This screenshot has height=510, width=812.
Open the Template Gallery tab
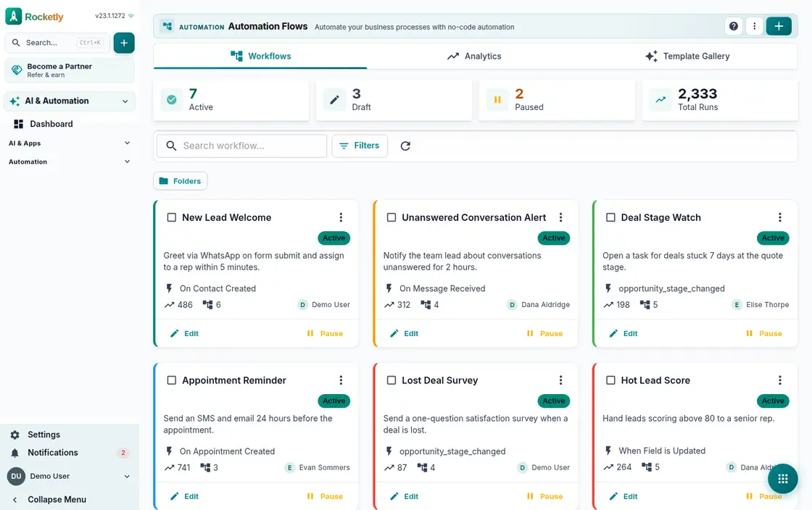click(x=688, y=57)
